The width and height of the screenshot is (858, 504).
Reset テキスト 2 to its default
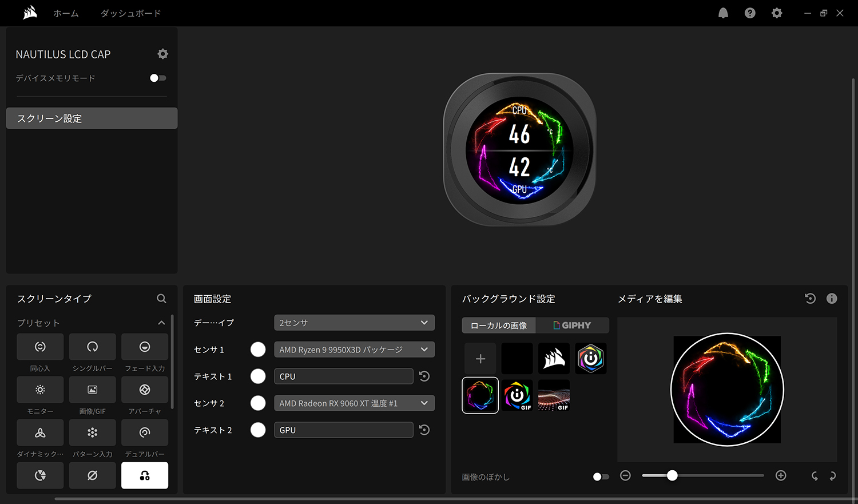pyautogui.click(x=424, y=430)
